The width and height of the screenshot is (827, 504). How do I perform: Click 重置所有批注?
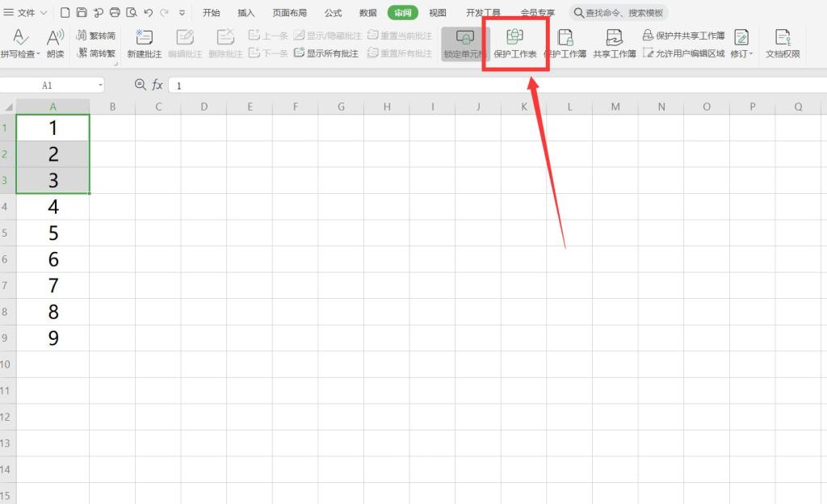(399, 53)
